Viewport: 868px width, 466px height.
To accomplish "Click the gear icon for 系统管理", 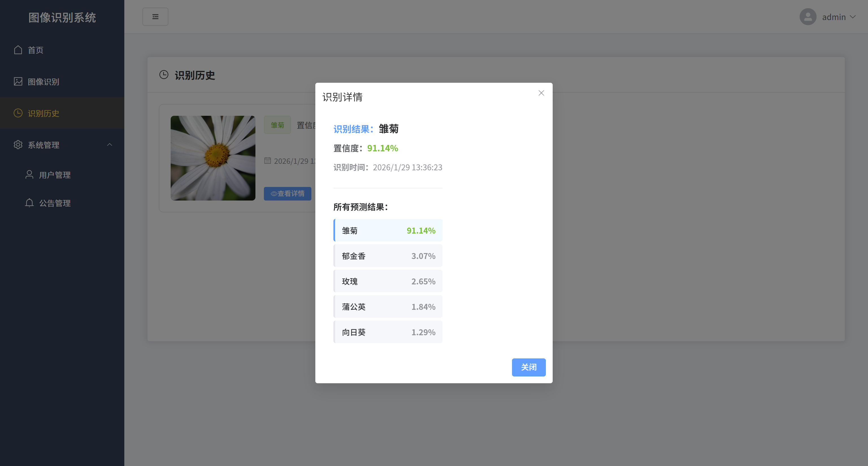I will [x=18, y=145].
